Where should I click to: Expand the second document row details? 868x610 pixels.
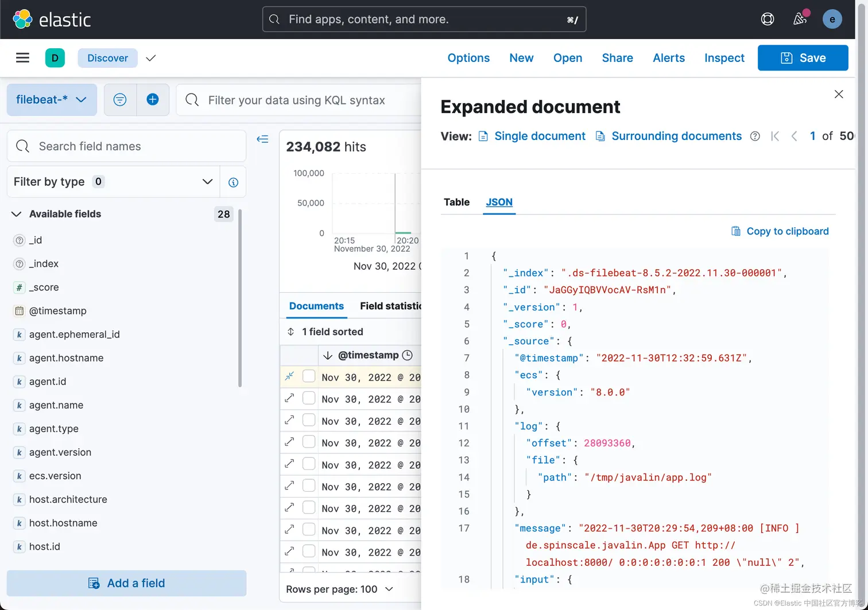click(290, 398)
